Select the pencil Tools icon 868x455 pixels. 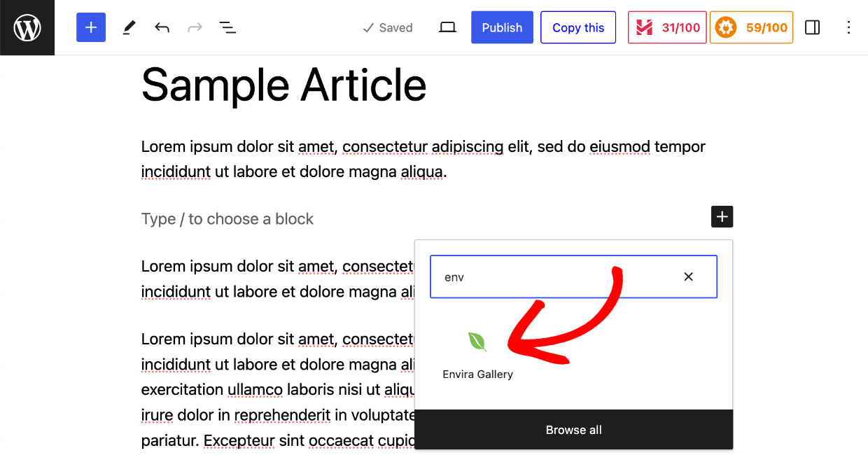(x=129, y=27)
